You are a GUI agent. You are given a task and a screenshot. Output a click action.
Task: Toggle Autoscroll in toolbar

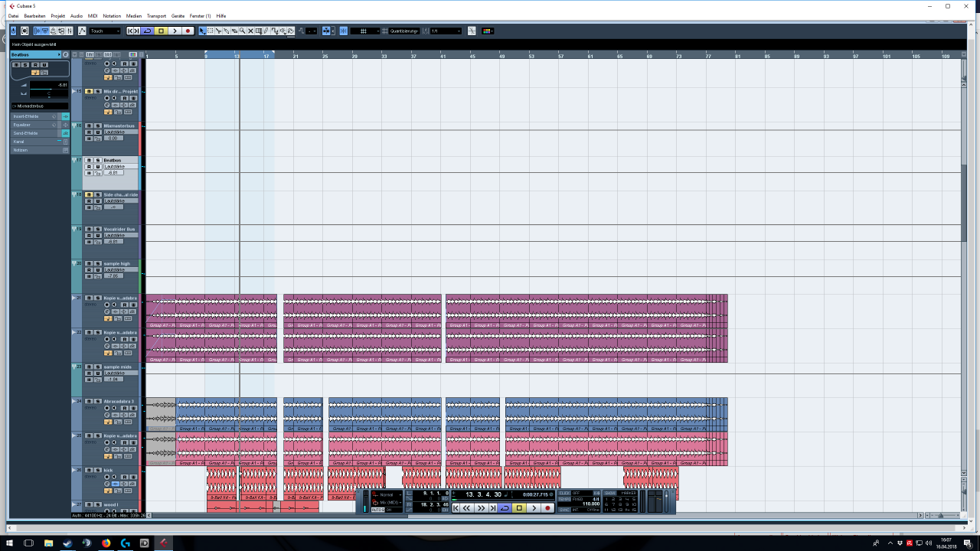326,31
